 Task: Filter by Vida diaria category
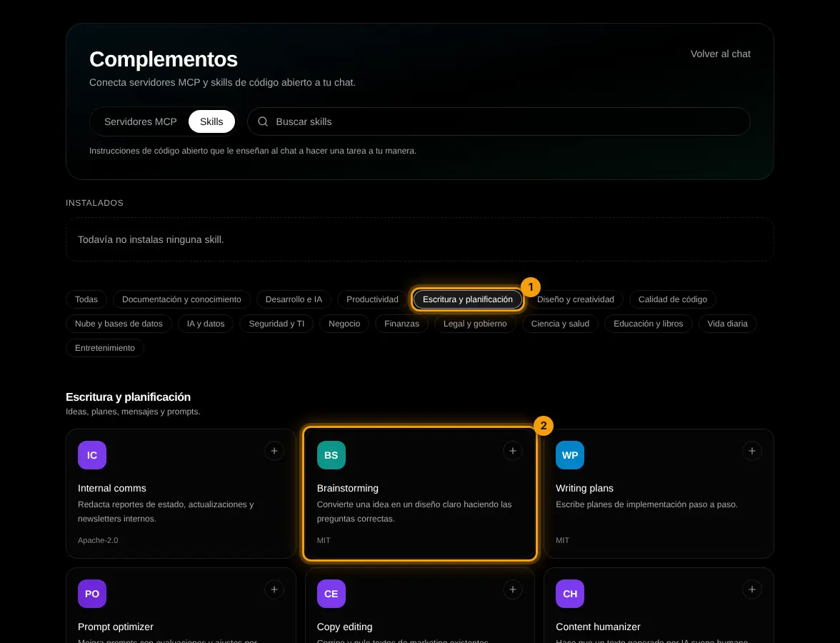[727, 324]
